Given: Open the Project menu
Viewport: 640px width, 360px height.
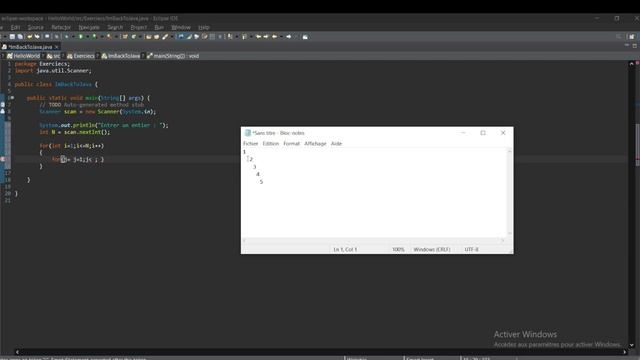Looking at the screenshot, I should click(x=139, y=27).
